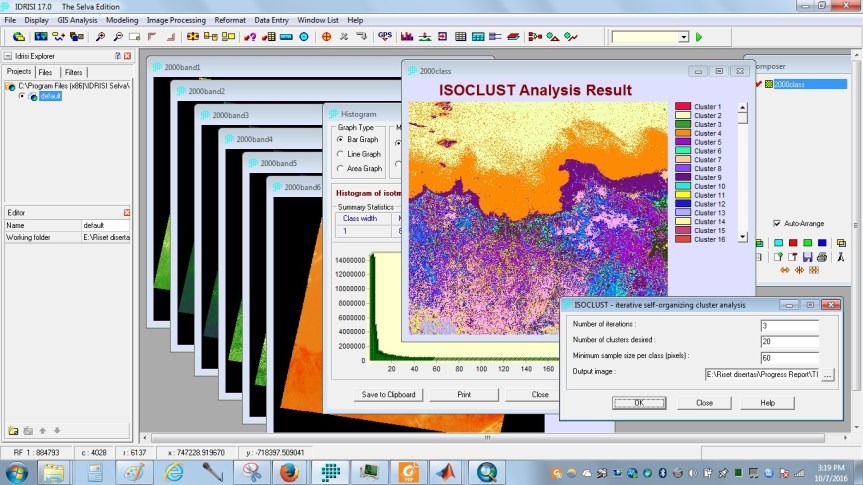This screenshot has height=485, width=863.
Task: Open Firefox from the taskbar
Action: [289, 472]
